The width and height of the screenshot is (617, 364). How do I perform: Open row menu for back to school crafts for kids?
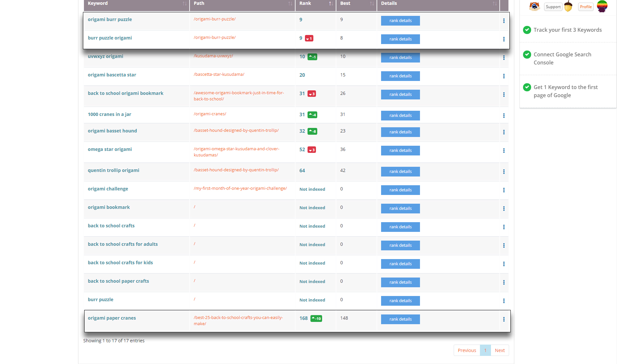[504, 264]
